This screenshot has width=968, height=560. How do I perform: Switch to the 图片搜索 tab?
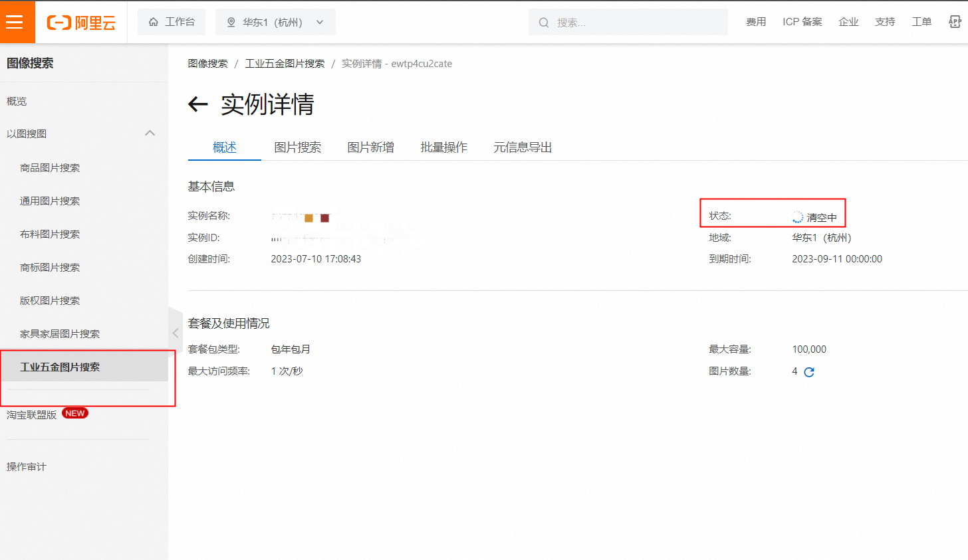pyautogui.click(x=298, y=147)
